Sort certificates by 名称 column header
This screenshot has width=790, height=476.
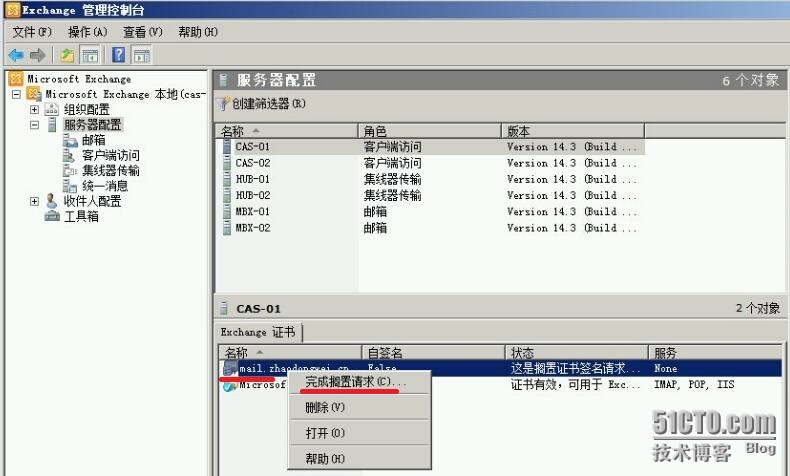[290, 352]
